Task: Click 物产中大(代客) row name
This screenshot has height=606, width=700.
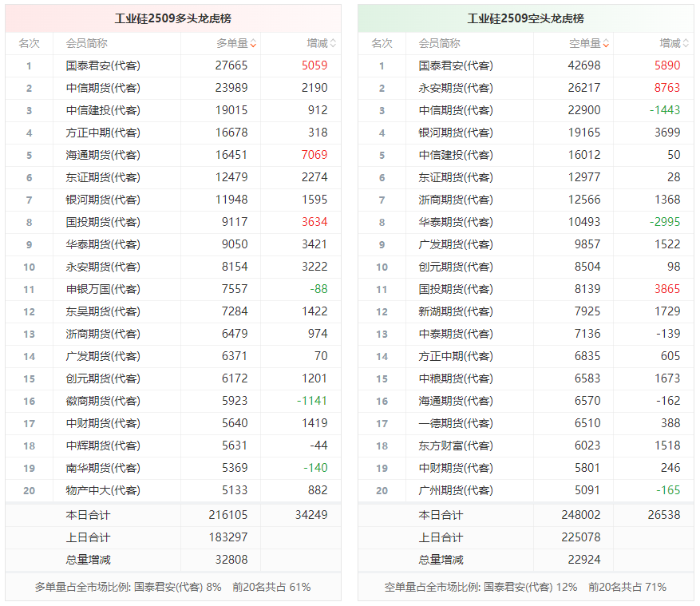Action: (103, 490)
